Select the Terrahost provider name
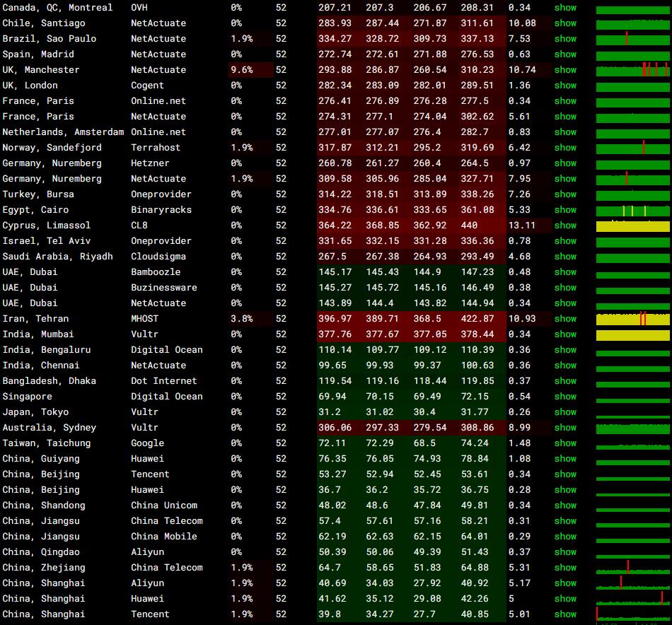672x625 pixels. 156,147
